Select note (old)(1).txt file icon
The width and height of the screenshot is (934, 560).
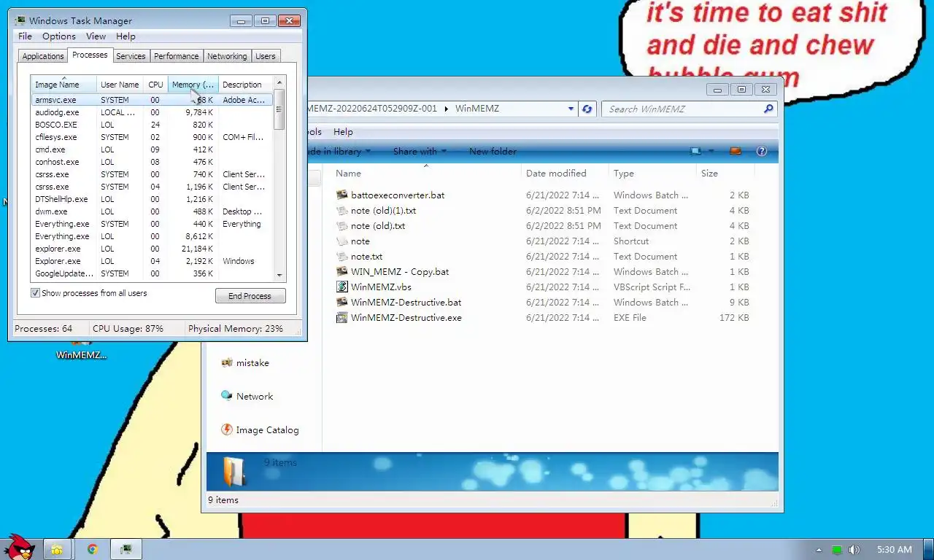click(x=341, y=210)
